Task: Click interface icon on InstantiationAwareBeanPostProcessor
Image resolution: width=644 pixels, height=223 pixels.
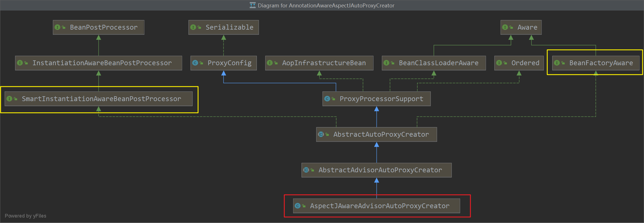Action: [x=20, y=63]
